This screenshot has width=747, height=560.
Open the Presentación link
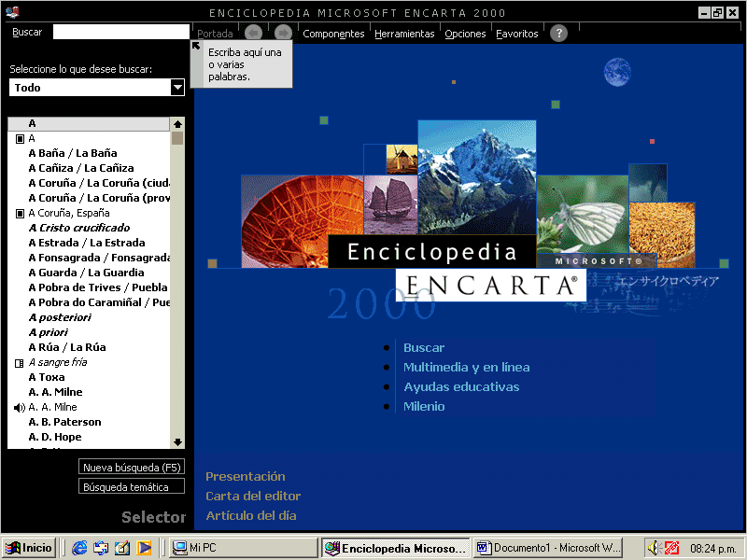click(x=246, y=476)
